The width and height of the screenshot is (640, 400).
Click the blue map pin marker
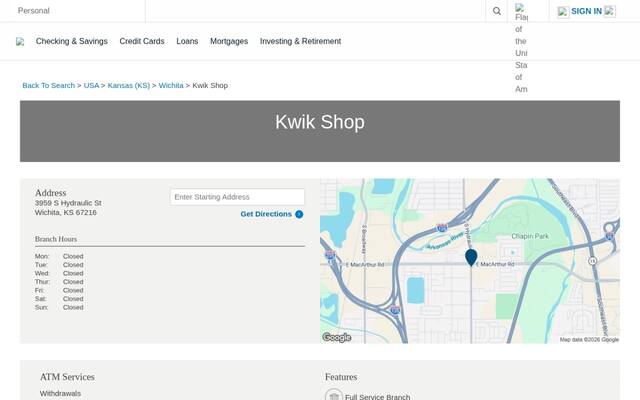[x=471, y=258]
